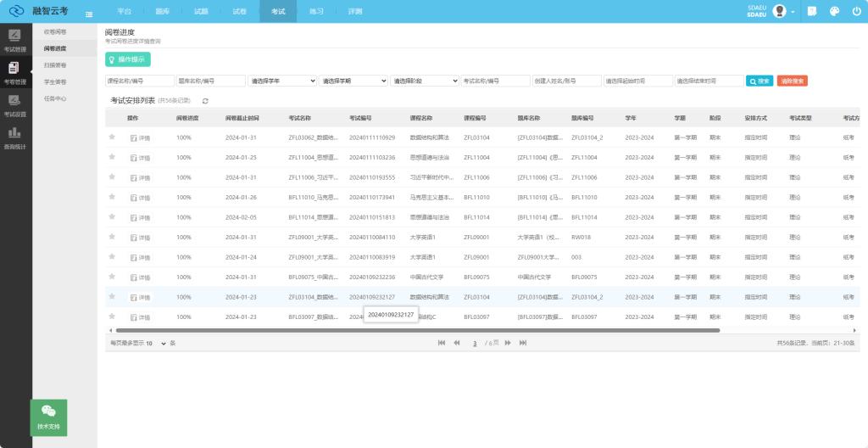Star the first exam row ZFL03062
The height and width of the screenshot is (448, 868).
pyautogui.click(x=112, y=137)
